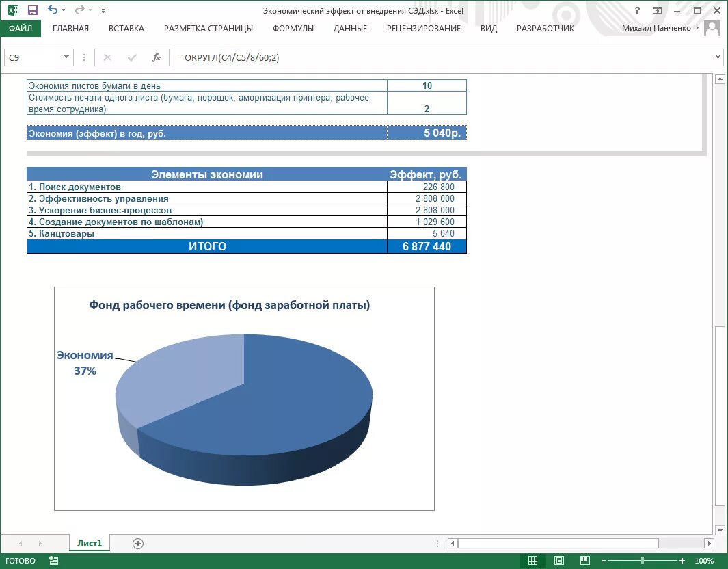Open the ДАННЫЕ ribbon tab
Image resolution: width=728 pixels, height=569 pixels.
350,28
